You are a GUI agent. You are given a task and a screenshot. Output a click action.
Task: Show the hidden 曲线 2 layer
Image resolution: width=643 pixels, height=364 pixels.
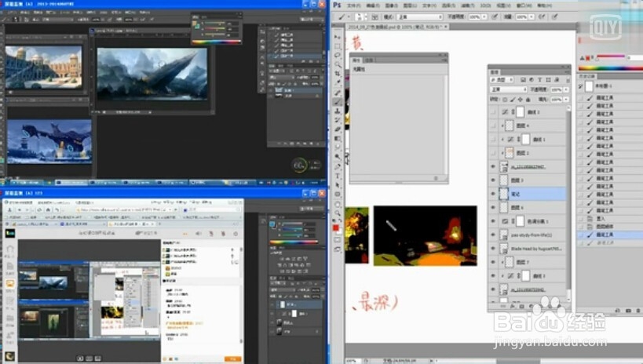coord(493,112)
